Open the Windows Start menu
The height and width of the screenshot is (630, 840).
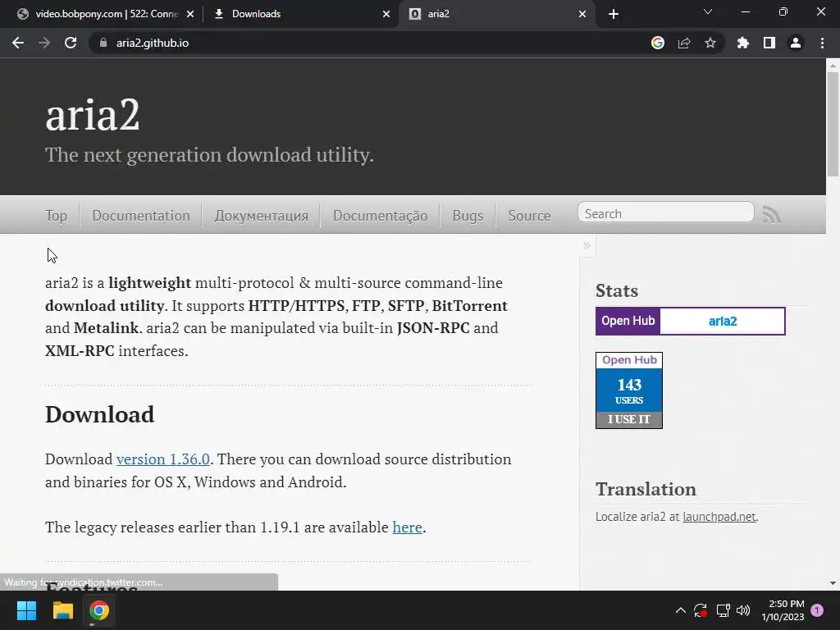coord(26,610)
